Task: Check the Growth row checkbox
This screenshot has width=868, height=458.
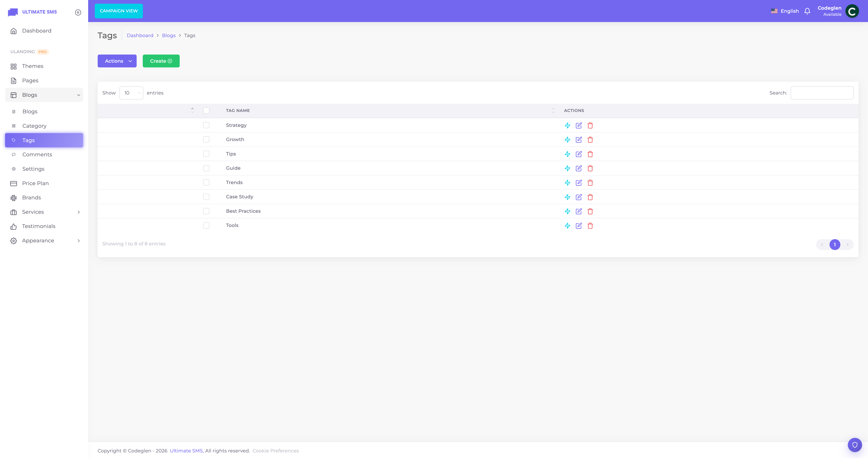Action: pyautogui.click(x=206, y=139)
